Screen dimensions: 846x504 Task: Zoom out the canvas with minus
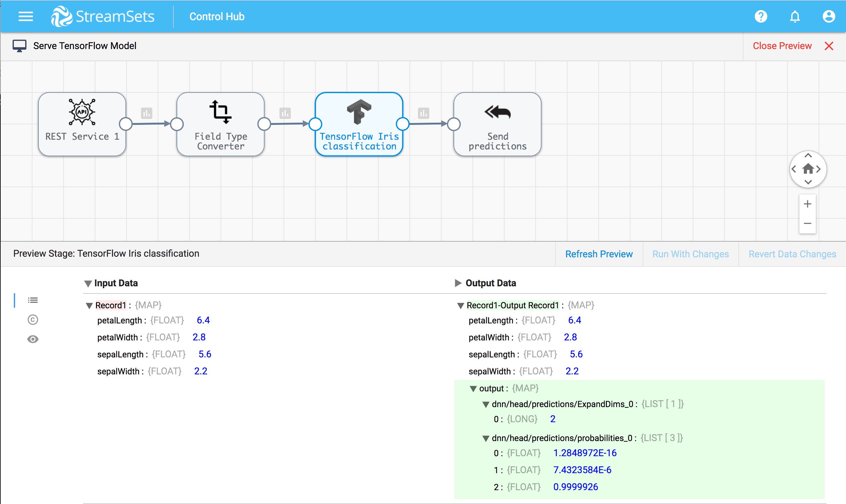coord(808,223)
